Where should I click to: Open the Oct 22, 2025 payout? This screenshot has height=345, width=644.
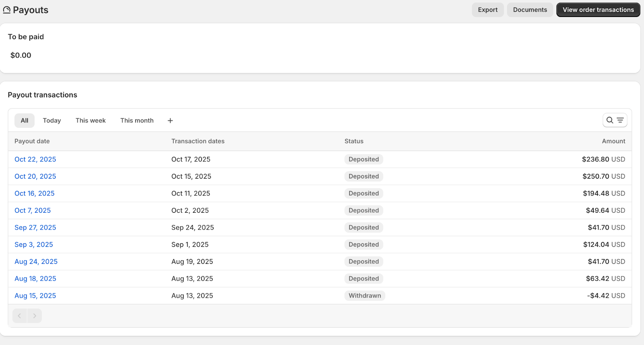click(x=35, y=159)
